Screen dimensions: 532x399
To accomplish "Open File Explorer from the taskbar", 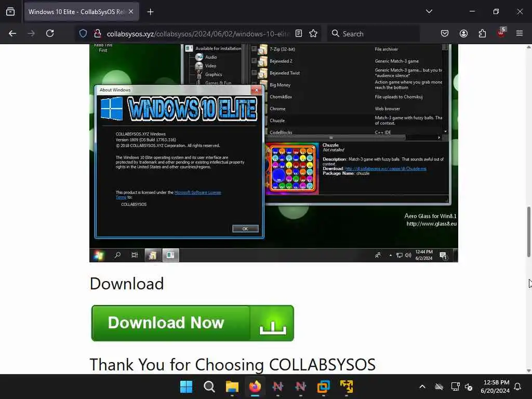I will 232,387.
